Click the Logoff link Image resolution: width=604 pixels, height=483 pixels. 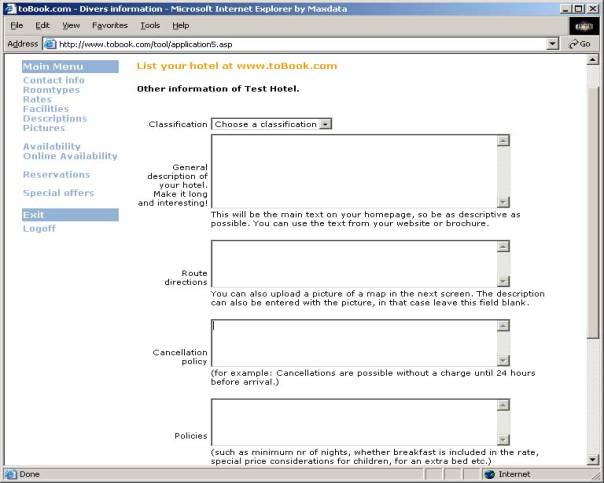39,228
